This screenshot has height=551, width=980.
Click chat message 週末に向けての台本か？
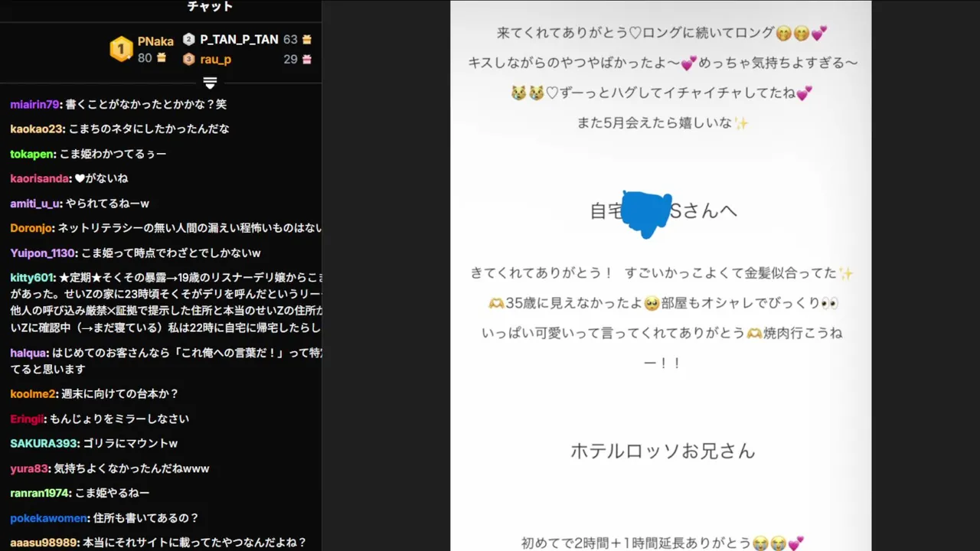coord(120,394)
